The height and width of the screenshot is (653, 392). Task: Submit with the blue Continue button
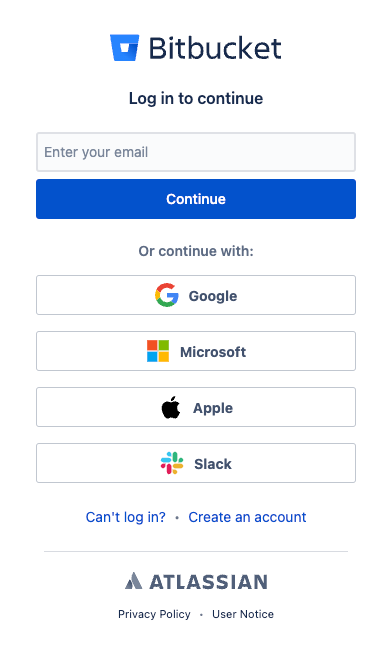196,199
